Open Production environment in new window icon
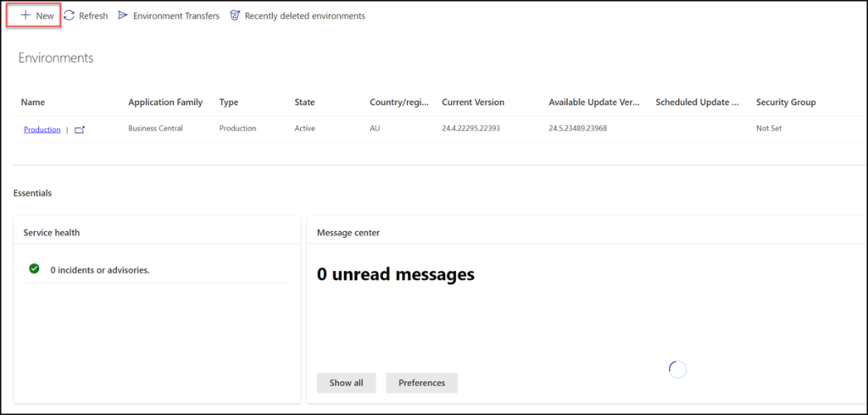 pyautogui.click(x=80, y=130)
